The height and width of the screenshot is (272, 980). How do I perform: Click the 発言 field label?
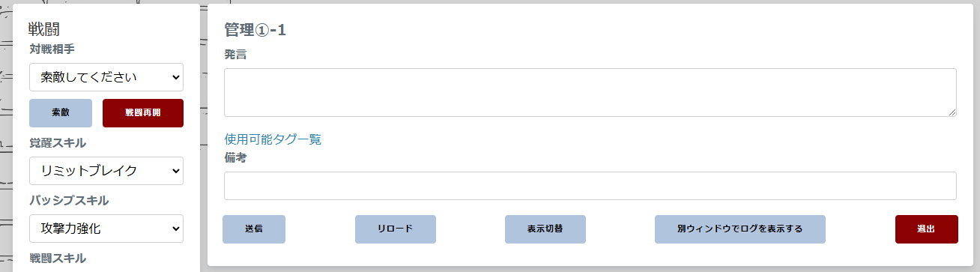pyautogui.click(x=236, y=55)
